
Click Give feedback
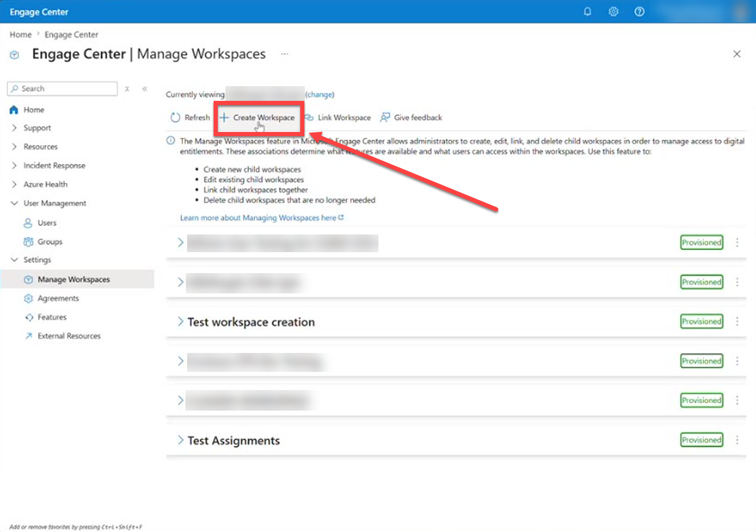point(411,118)
